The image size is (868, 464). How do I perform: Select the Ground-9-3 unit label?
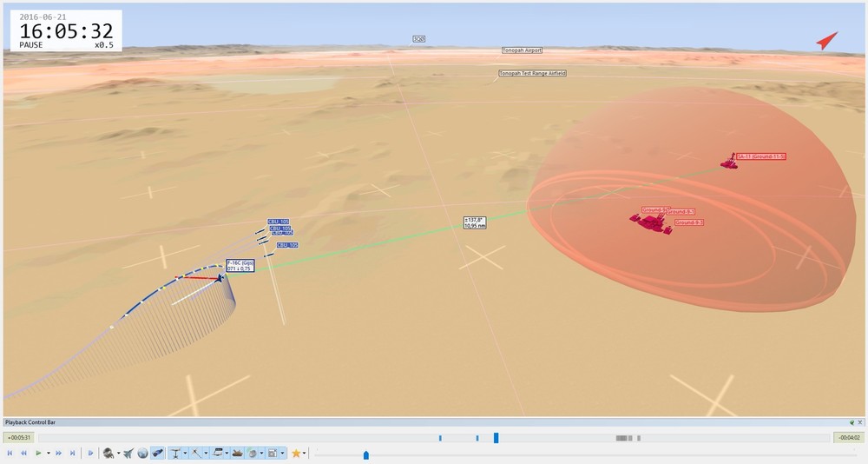pyautogui.click(x=689, y=222)
